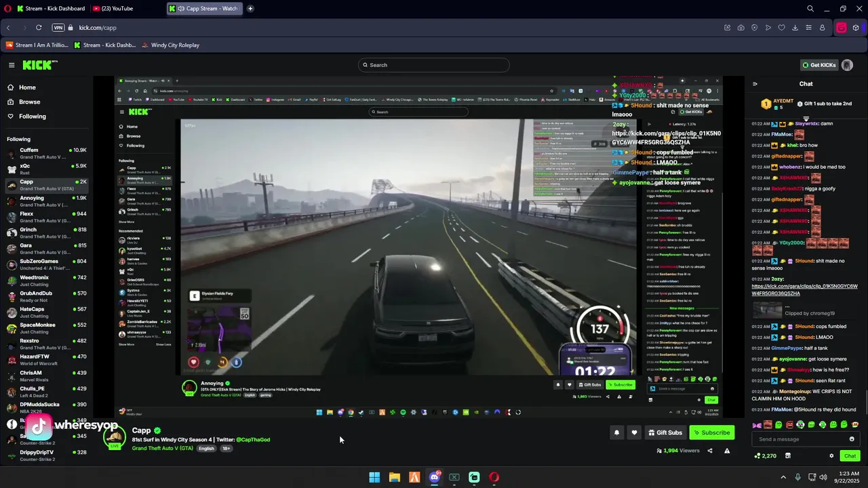This screenshot has width=868, height=488.
Task: Open the chat shop icon
Action: click(787, 456)
